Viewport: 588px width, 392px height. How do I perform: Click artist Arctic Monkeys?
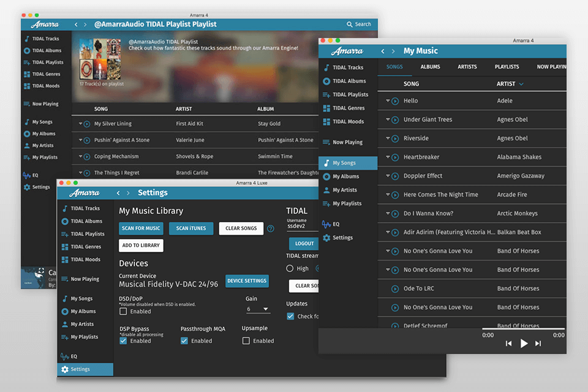pos(517,213)
